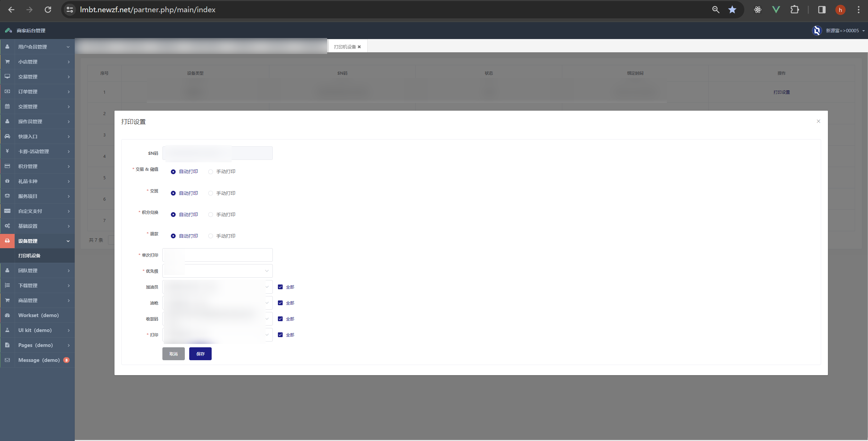Open the 商品管理 menu item
The height and width of the screenshot is (441, 868).
click(x=37, y=300)
